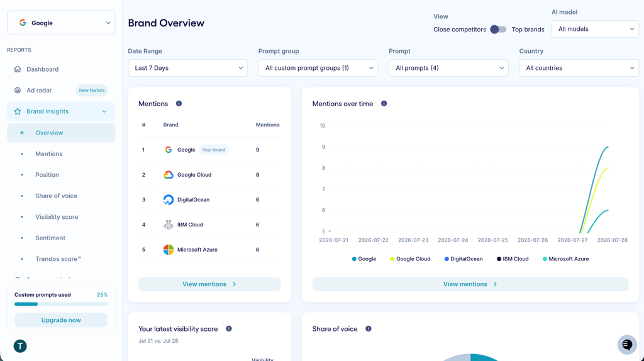Click the IBM Cloud brand name
644x361 pixels.
pyautogui.click(x=190, y=225)
